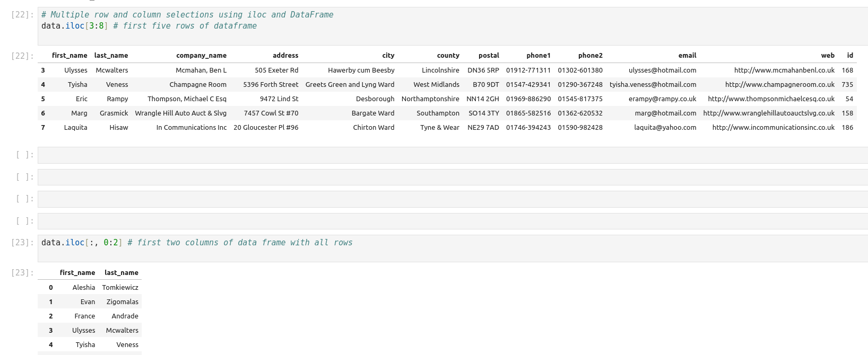Screen dimensions: 868x355
Task: Select the empty cell directly above cell [23]
Action: 451,221
